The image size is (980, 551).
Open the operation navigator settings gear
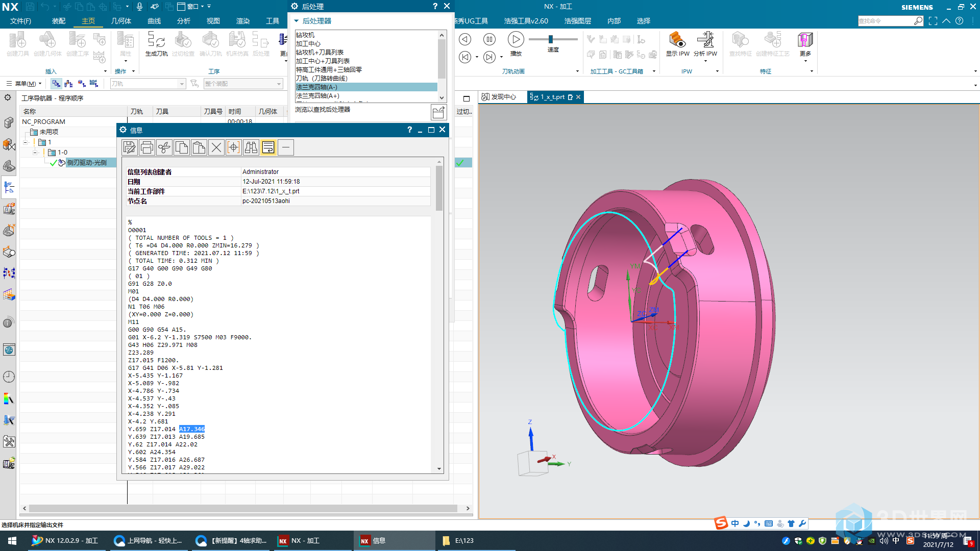(8, 97)
